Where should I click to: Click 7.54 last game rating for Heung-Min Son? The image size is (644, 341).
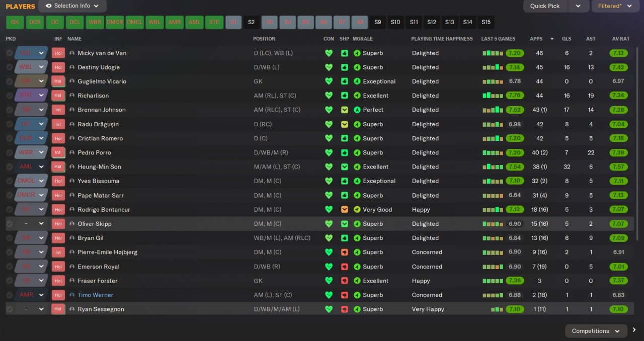[515, 167]
